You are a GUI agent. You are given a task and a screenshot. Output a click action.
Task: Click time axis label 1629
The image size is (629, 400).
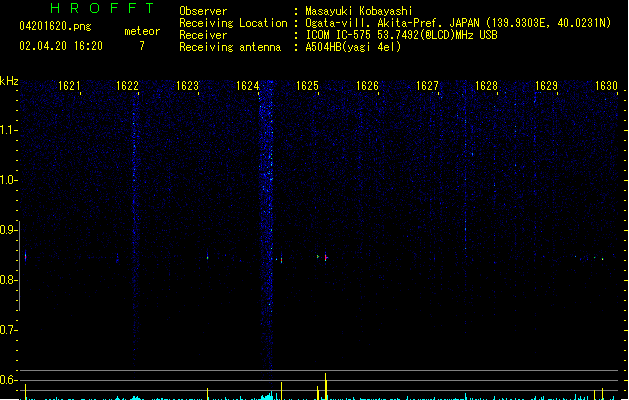point(546,86)
